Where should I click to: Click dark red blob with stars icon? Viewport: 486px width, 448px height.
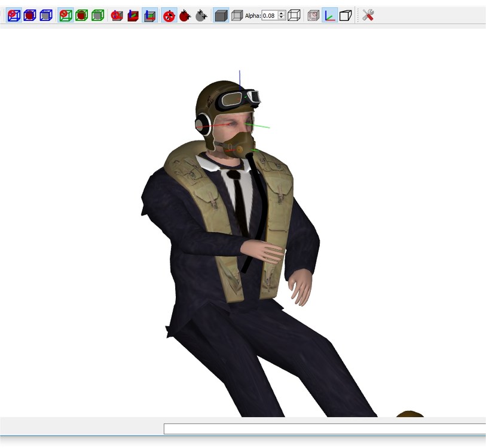(185, 15)
